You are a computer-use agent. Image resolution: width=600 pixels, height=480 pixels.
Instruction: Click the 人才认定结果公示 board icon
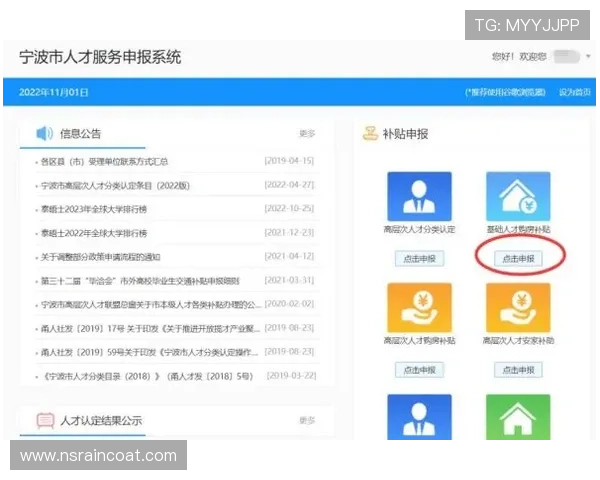[x=45, y=421]
